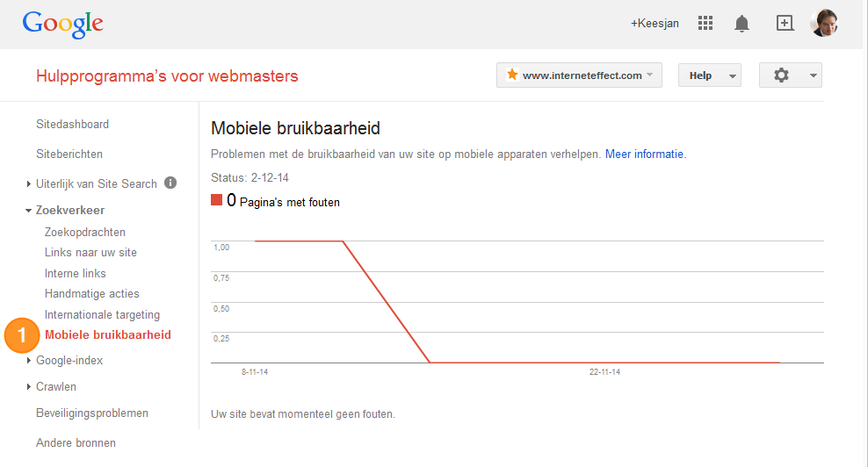Click the Meer informatie link
868x467 pixels.
click(x=646, y=154)
